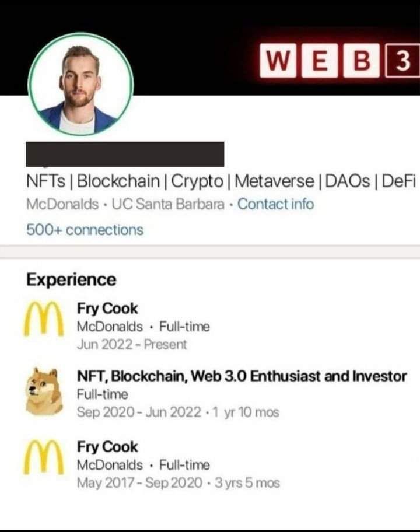Open the circular profile photo

point(80,84)
